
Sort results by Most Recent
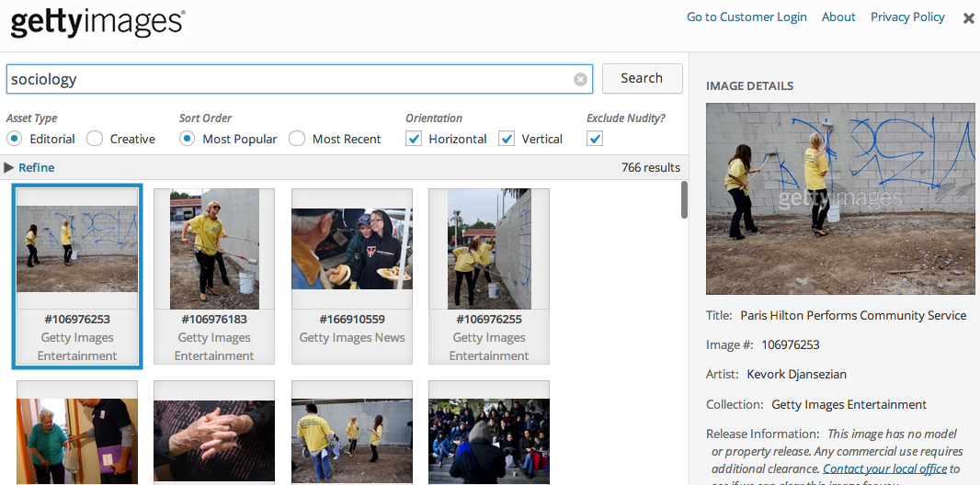pos(297,139)
